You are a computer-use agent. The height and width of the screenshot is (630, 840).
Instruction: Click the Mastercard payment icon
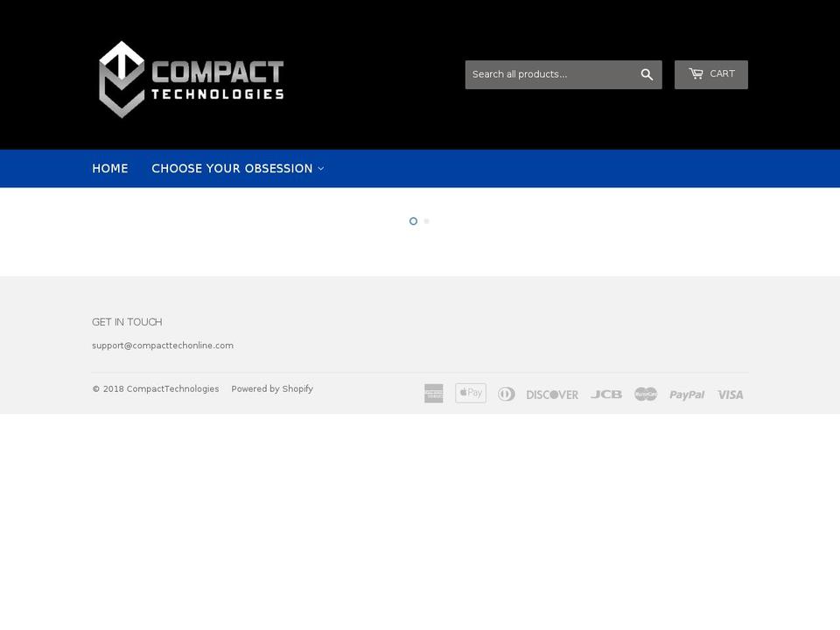(x=646, y=395)
